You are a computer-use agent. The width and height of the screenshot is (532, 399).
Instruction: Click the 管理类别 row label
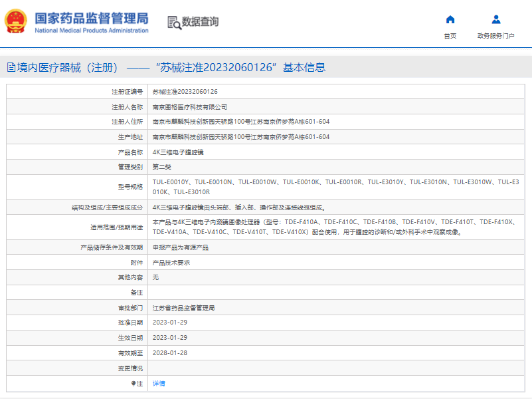pyautogui.click(x=130, y=167)
